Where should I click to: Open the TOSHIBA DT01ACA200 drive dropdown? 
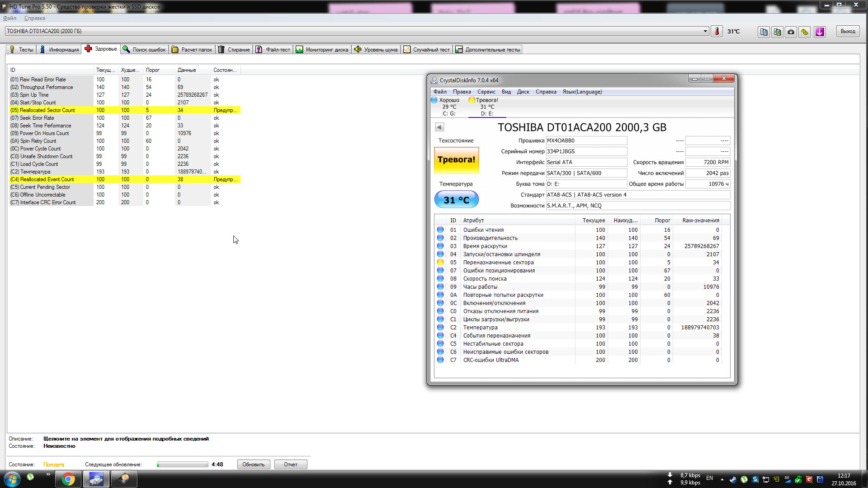pos(705,31)
